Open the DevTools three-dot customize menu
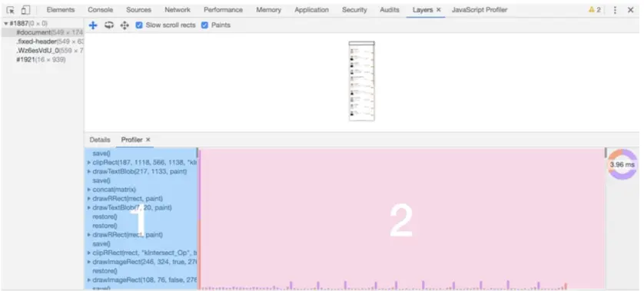Screen dimensions: 644x291 click(615, 10)
